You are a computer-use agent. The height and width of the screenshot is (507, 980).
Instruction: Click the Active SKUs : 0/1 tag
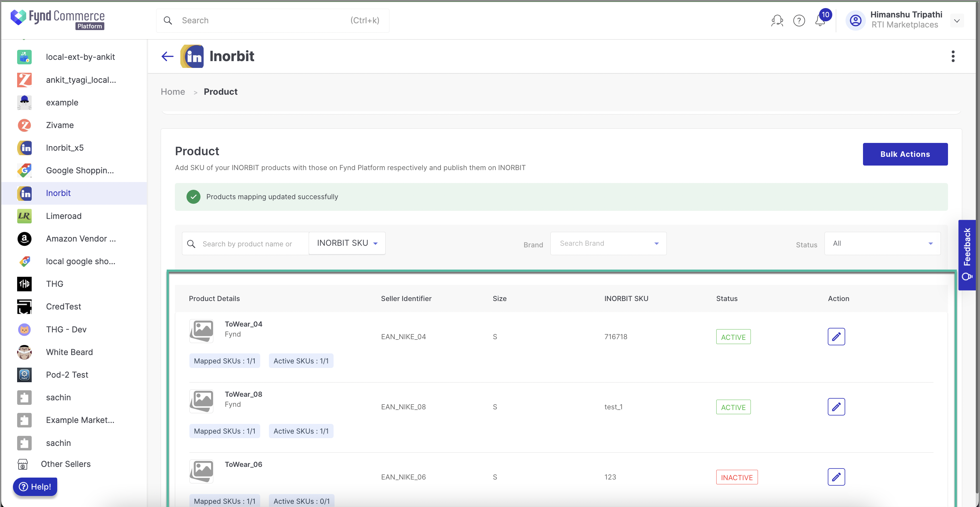(x=301, y=501)
